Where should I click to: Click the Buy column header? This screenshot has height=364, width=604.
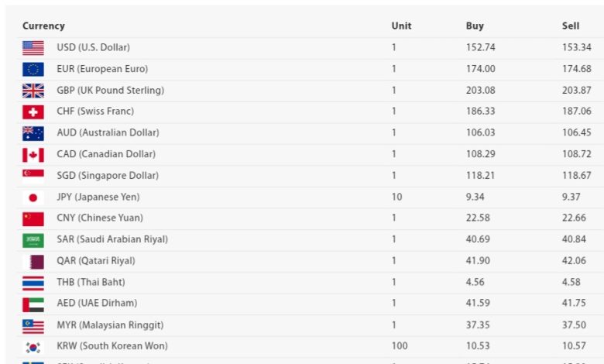click(475, 26)
